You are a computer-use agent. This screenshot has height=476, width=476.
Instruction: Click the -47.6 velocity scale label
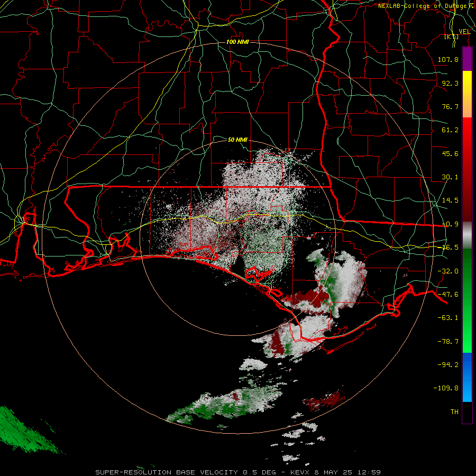click(448, 295)
